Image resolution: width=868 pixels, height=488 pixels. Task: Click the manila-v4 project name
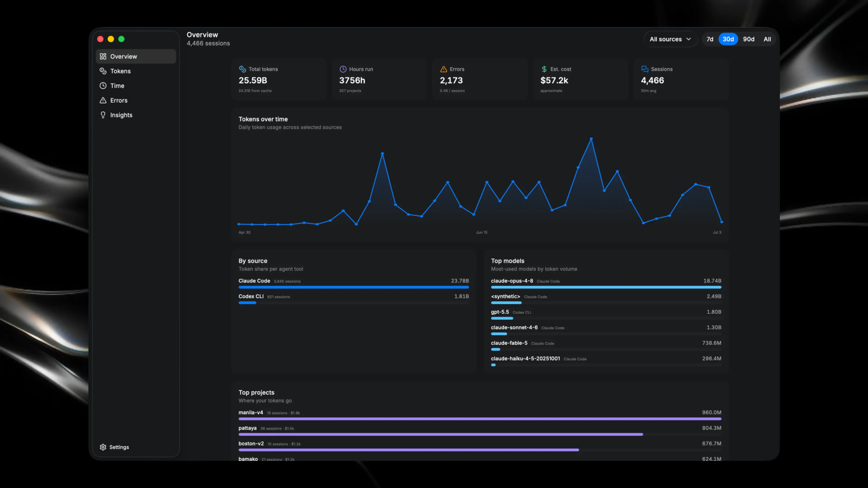pos(251,413)
